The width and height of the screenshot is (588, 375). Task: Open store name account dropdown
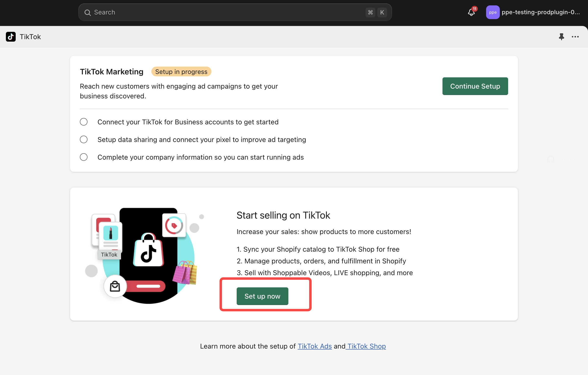[x=540, y=12]
